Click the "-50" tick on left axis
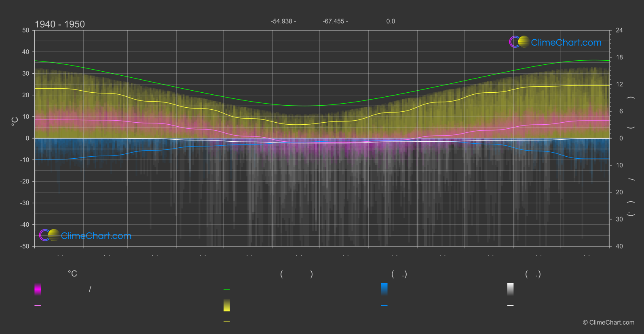This screenshot has height=334, width=644. [x=25, y=246]
